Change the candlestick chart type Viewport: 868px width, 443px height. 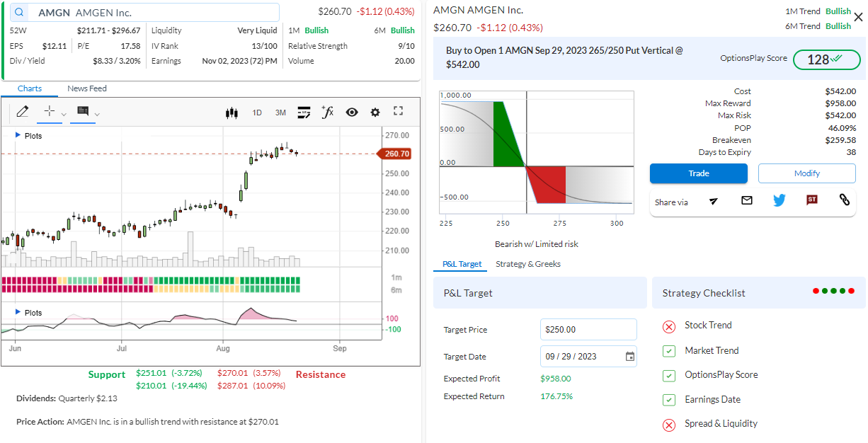pos(232,113)
